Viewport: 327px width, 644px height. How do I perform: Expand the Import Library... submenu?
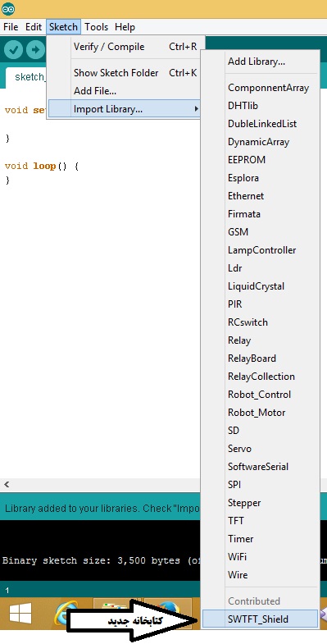pos(125,109)
